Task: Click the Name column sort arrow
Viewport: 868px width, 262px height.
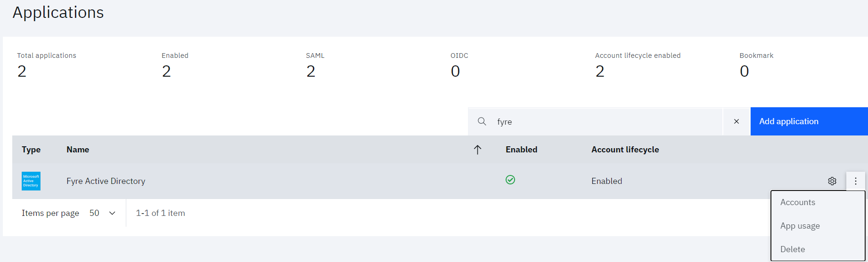Action: coord(477,150)
